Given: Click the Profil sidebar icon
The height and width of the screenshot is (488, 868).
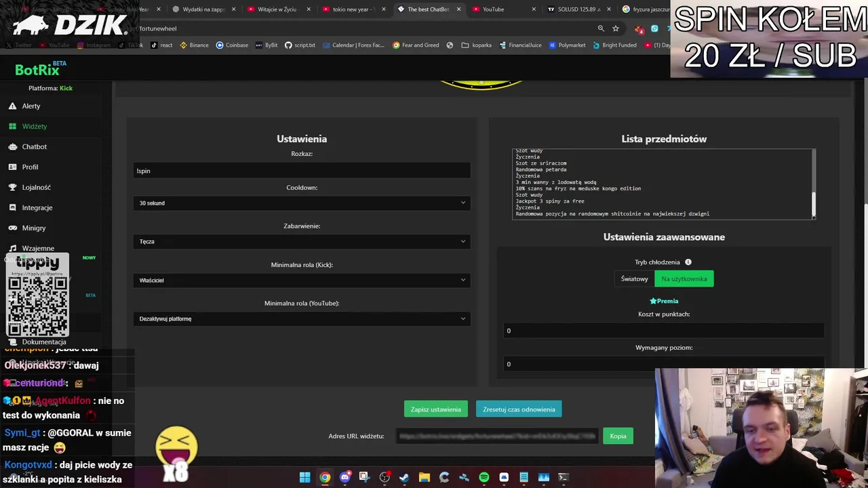Looking at the screenshot, I should [x=13, y=167].
